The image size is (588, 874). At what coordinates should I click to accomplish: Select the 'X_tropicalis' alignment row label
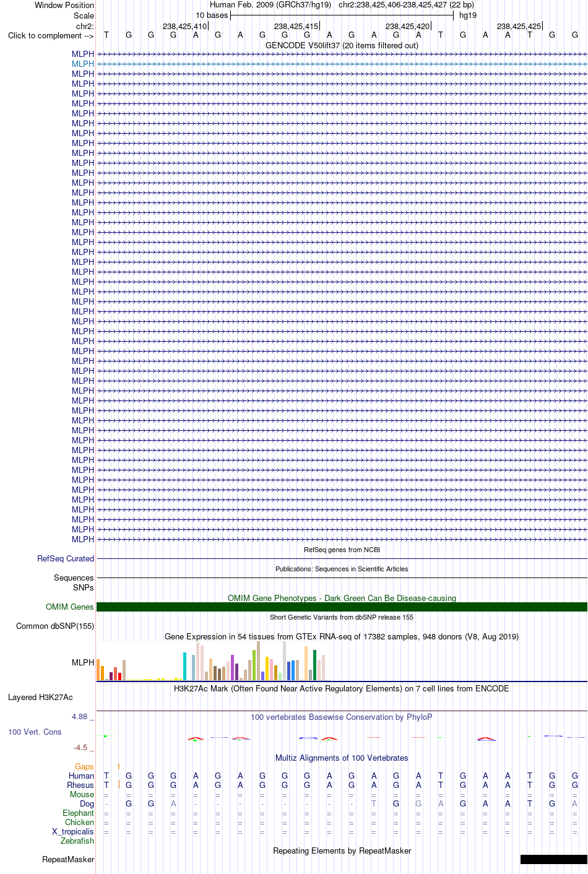point(73,831)
